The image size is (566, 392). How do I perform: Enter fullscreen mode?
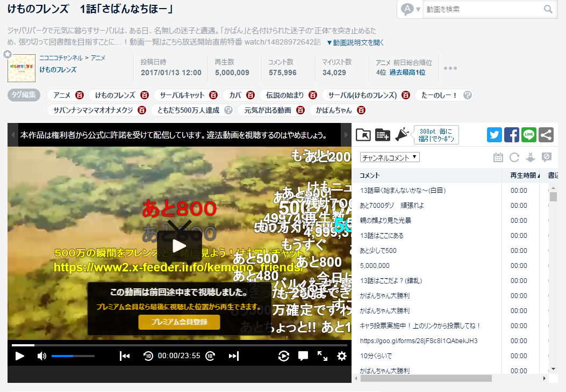pyautogui.click(x=323, y=357)
